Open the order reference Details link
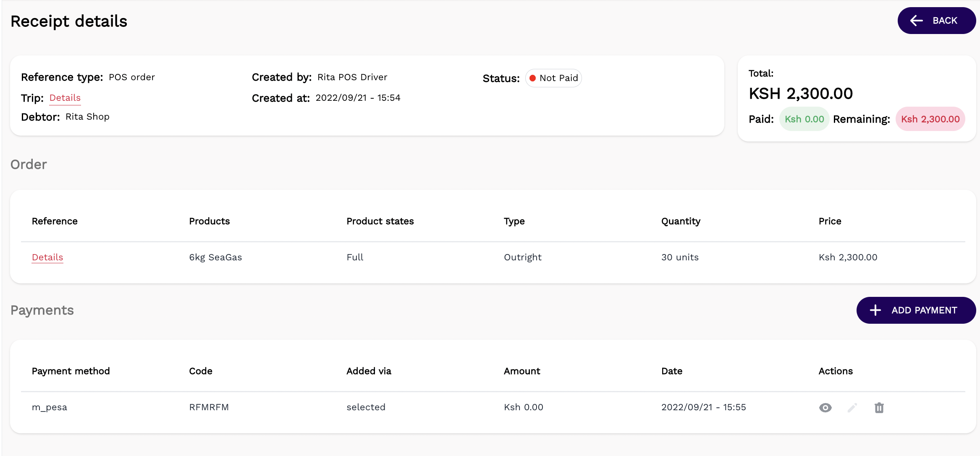 point(47,257)
